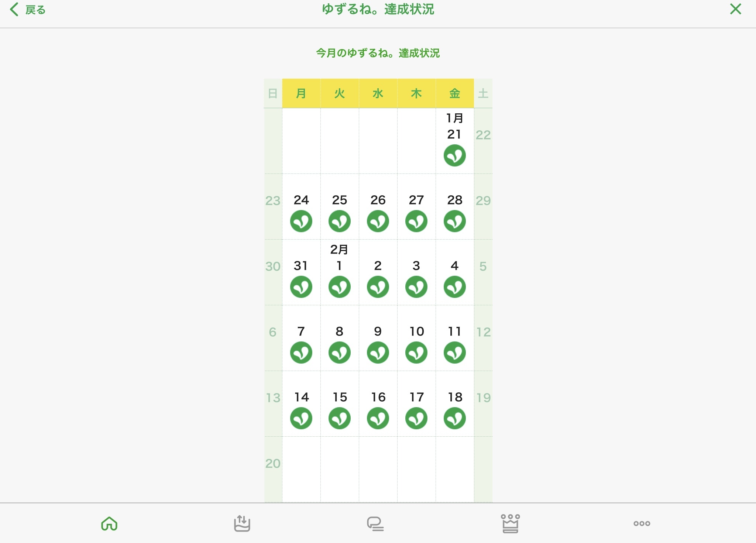Click the 今月のゆずるね。達成状況 heading
Screen dimensions: 756x543
coord(378,53)
